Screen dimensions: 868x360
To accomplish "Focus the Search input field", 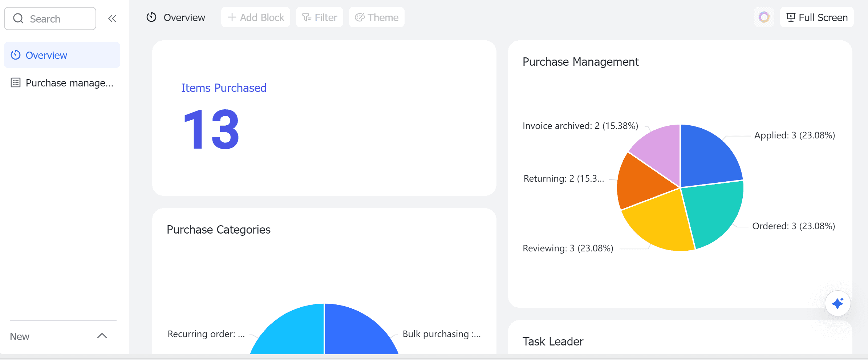I will click(50, 19).
